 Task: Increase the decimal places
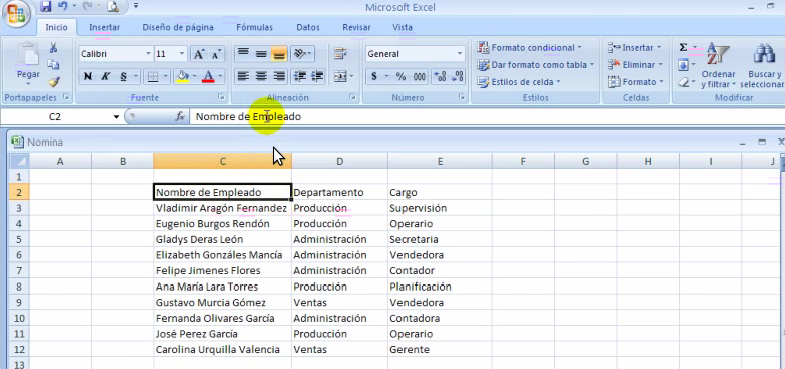coord(441,77)
